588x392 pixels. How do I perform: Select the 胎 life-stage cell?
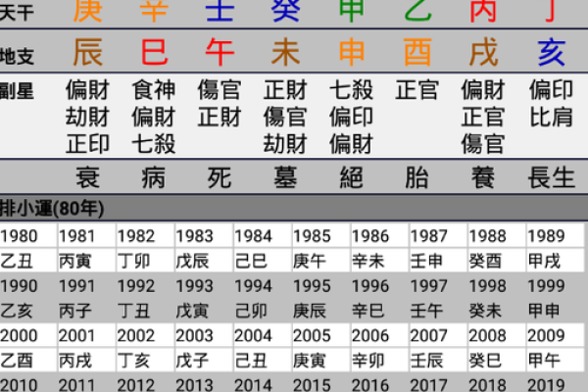(x=417, y=177)
